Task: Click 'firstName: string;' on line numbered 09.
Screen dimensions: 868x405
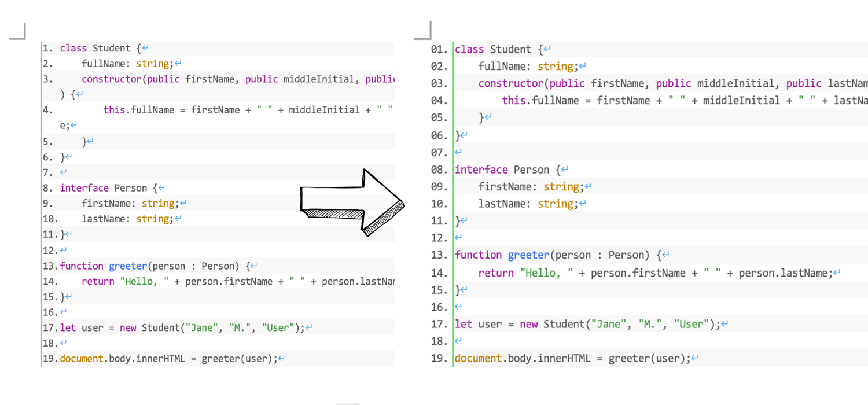Action: tap(531, 187)
